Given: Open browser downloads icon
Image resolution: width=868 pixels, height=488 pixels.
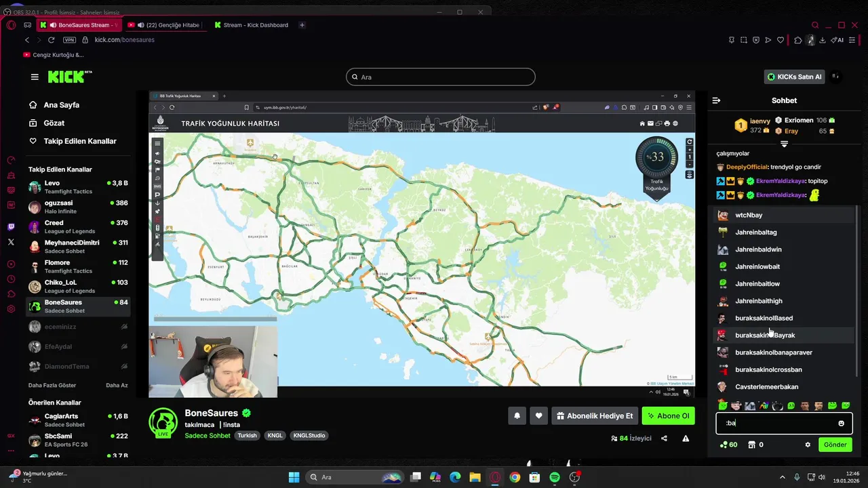Looking at the screenshot, I should (823, 40).
